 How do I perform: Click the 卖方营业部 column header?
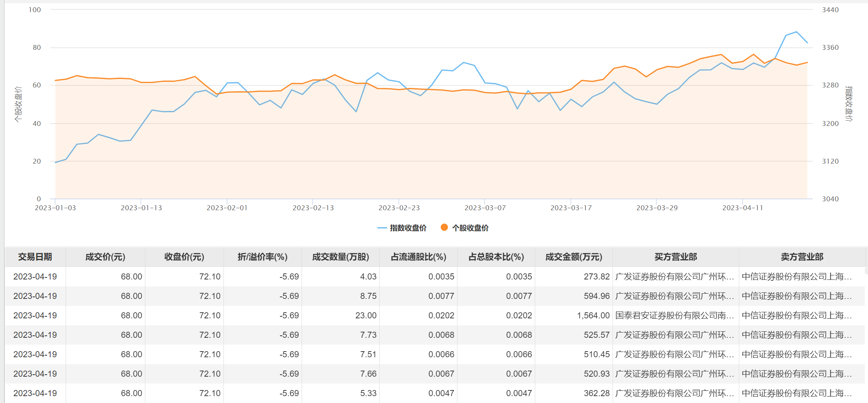tap(802, 257)
